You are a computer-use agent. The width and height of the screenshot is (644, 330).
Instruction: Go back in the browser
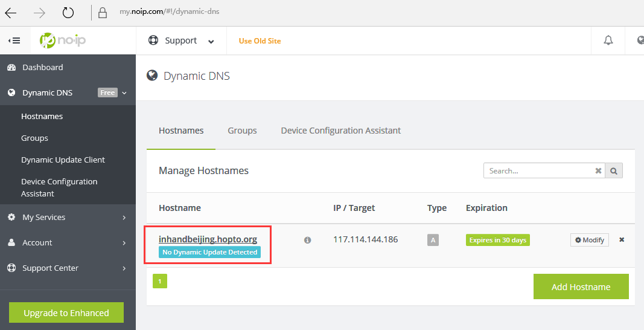11,13
